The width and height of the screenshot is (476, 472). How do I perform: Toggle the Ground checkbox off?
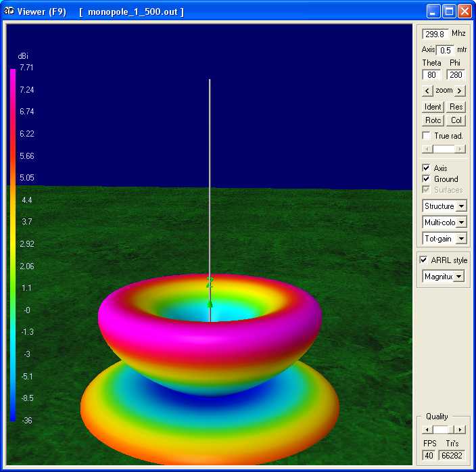(x=426, y=179)
